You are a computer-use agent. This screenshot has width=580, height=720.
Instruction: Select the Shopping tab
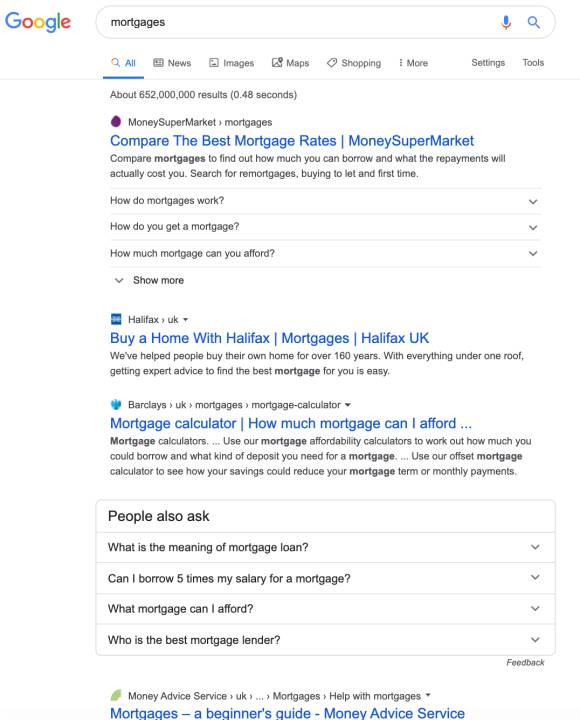(x=354, y=63)
